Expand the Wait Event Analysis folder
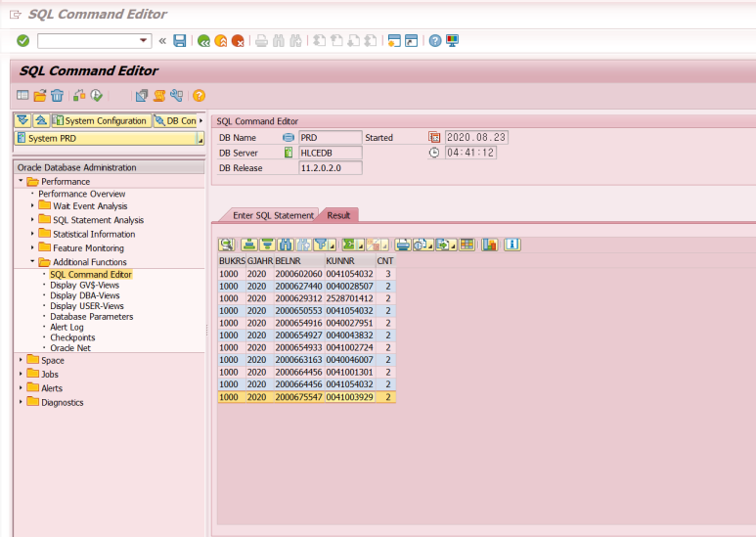This screenshot has height=537, width=756. pos(32,206)
